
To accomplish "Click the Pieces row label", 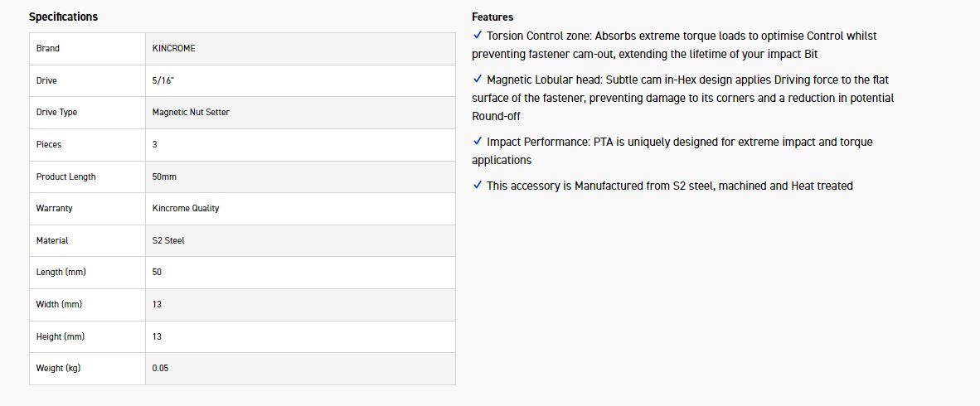I will click(x=49, y=144).
